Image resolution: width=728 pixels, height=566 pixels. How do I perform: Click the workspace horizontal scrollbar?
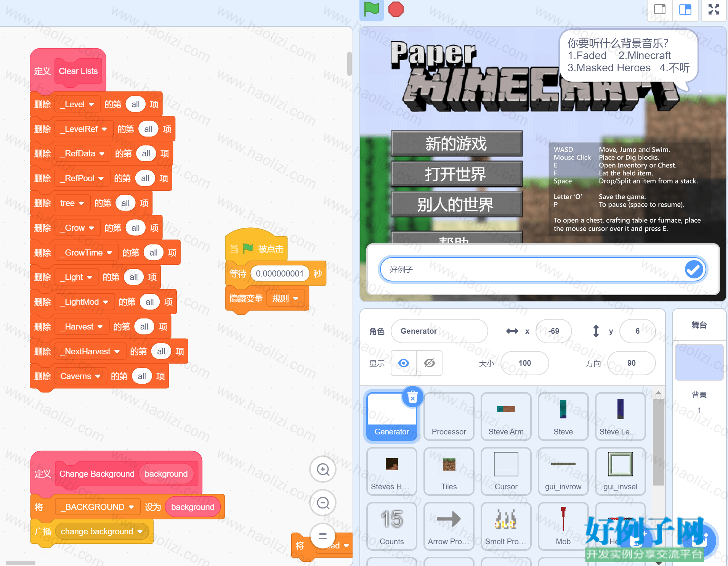21,563
